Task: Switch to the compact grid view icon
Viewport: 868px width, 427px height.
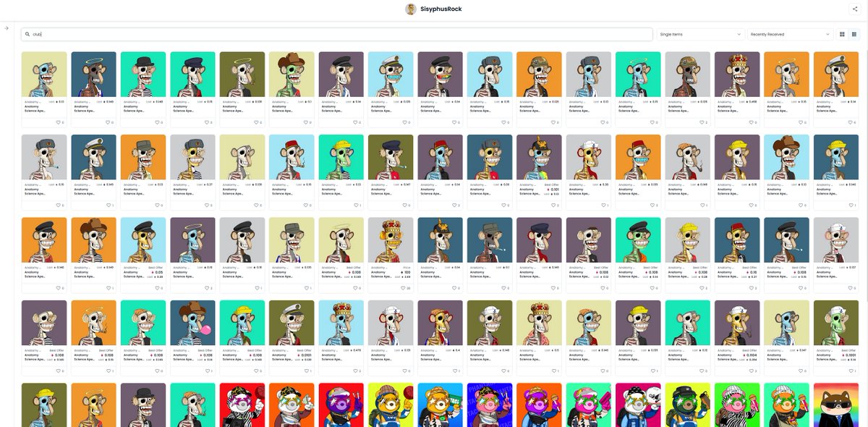Action: [854, 34]
